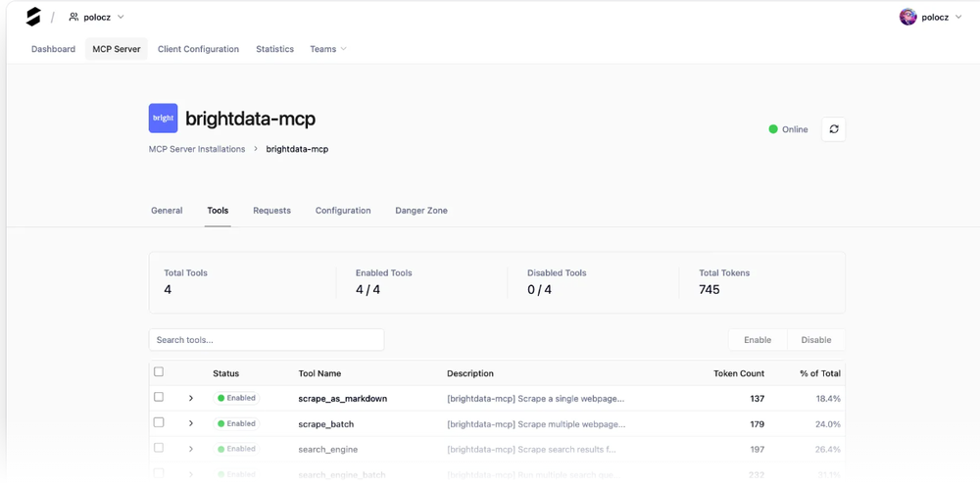The height and width of the screenshot is (488, 980).
Task: Select the scrape_batch tool name
Action: pos(326,424)
